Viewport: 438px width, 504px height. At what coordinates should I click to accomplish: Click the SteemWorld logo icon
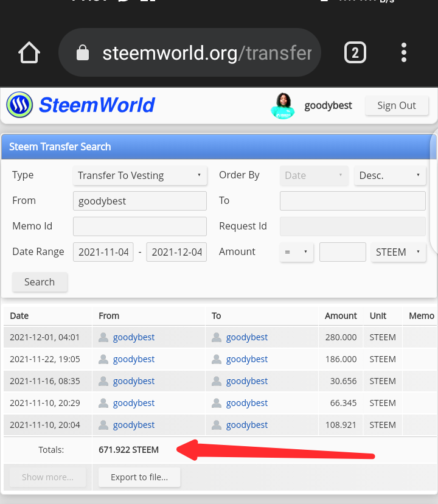coord(19,105)
